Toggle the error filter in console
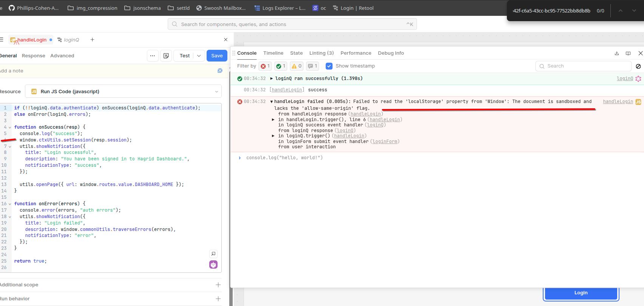Screen dimensions: 644x306 point(265,66)
